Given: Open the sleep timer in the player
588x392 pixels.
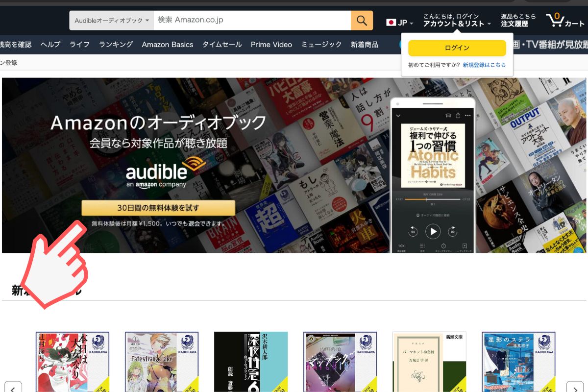Looking at the screenshot, I should (x=443, y=246).
